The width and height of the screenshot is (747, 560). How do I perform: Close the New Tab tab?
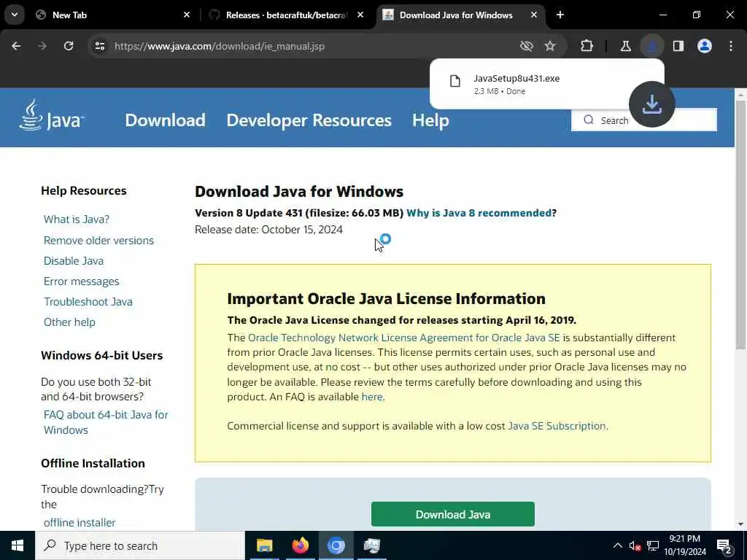[x=187, y=15]
